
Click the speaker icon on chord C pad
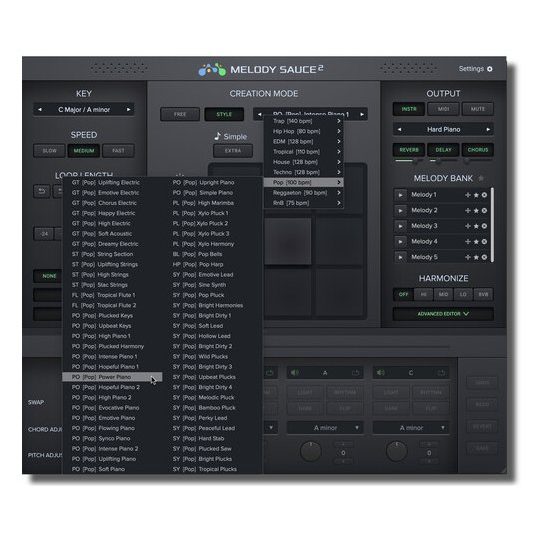[x=381, y=373]
